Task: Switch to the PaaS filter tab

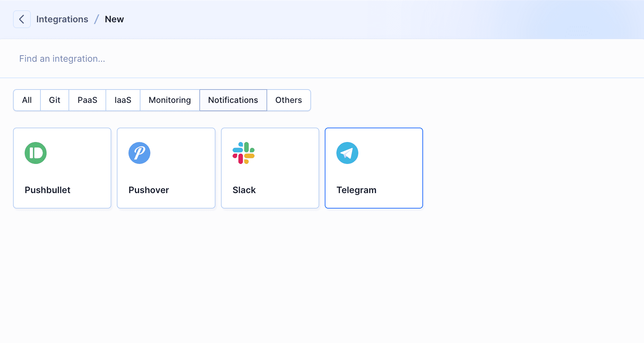Action: (87, 100)
